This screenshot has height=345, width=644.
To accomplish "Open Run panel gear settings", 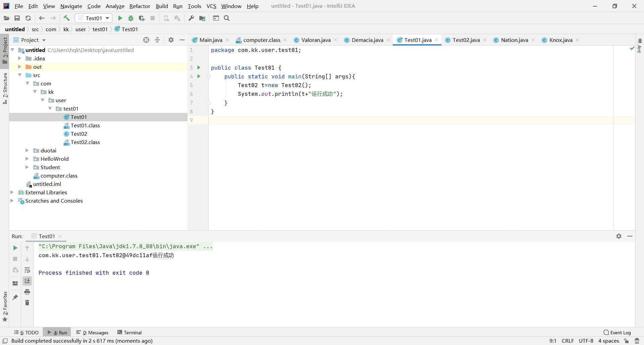I will 619,236.
